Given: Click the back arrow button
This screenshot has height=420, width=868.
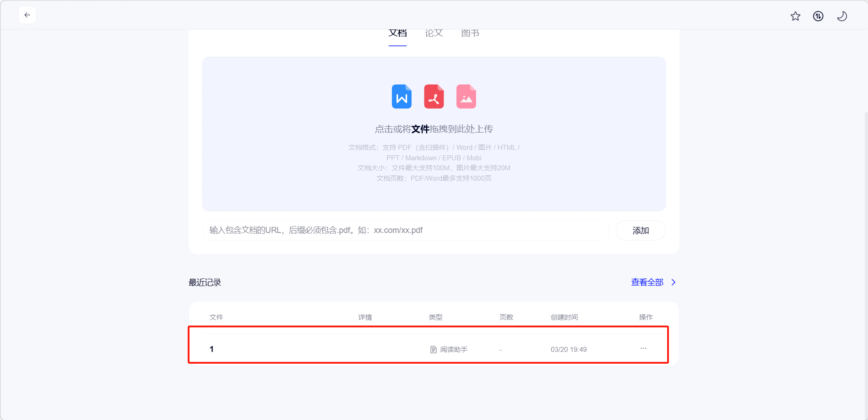Looking at the screenshot, I should 27,15.
